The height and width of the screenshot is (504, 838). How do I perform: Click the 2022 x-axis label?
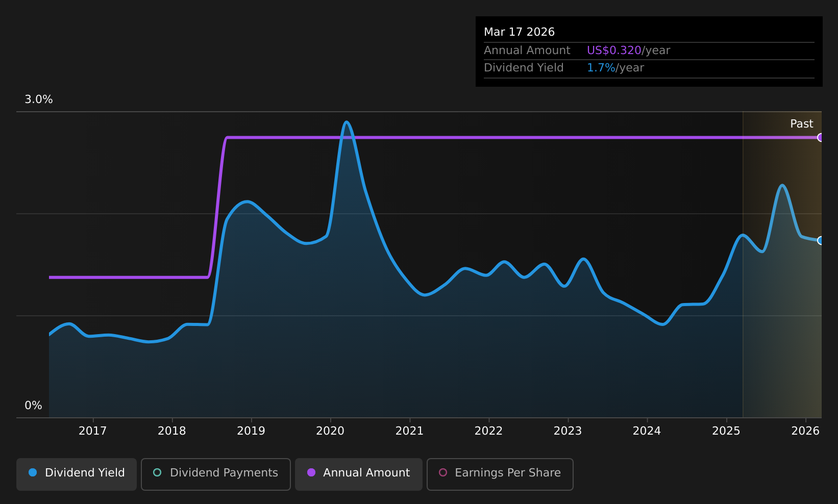pyautogui.click(x=489, y=431)
